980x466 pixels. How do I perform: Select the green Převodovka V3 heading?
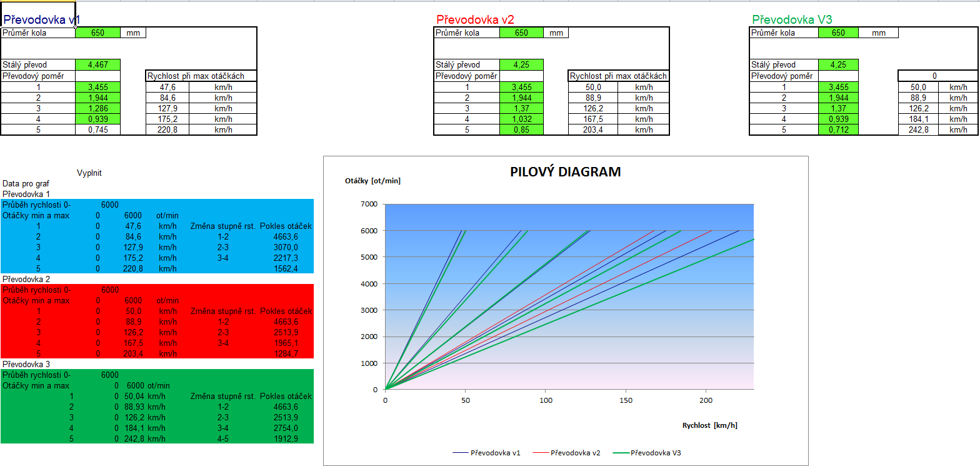[792, 20]
